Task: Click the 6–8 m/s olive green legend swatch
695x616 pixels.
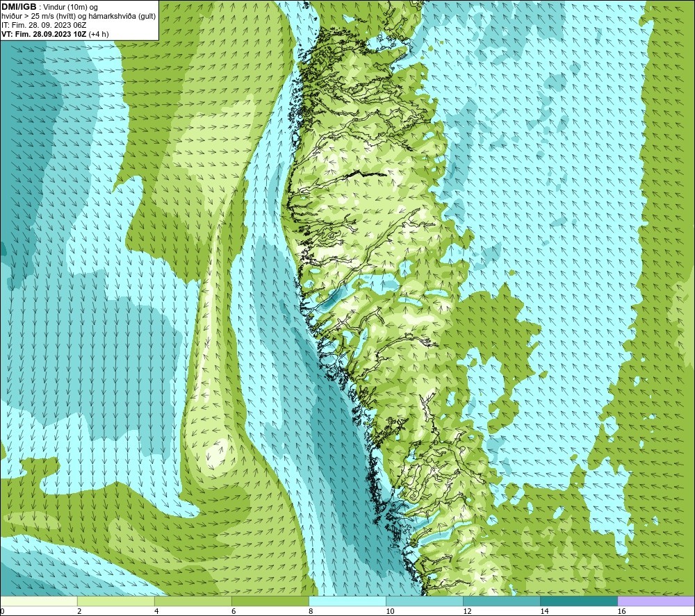Action: (270, 601)
